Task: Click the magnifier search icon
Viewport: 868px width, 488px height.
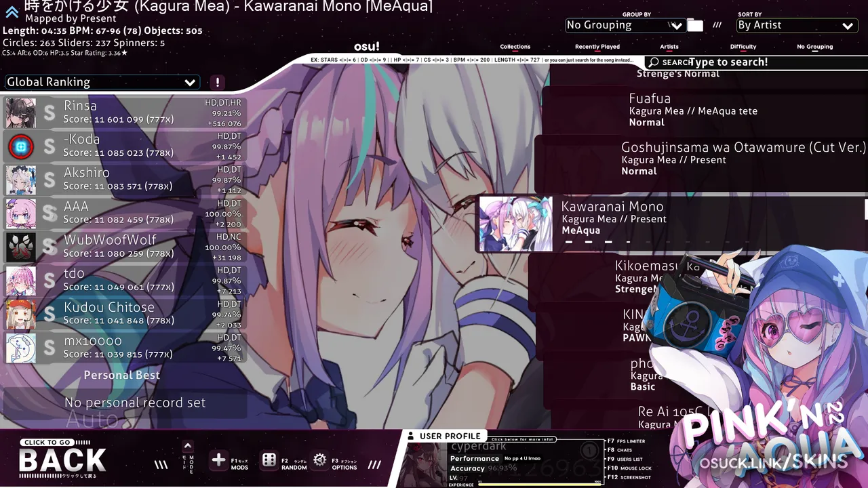Action: tap(654, 62)
